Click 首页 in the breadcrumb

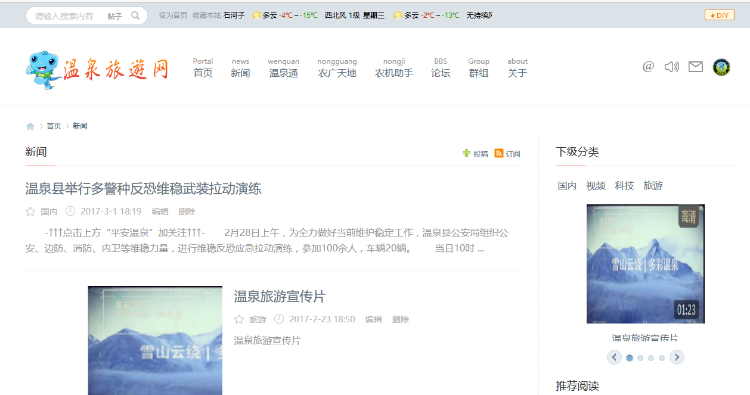point(54,126)
